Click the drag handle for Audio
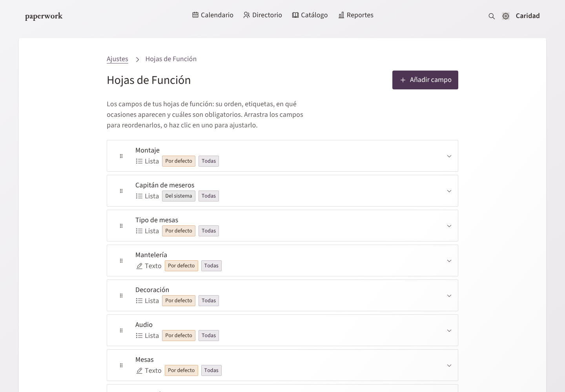Viewport: 565px width, 392px height. [121, 330]
